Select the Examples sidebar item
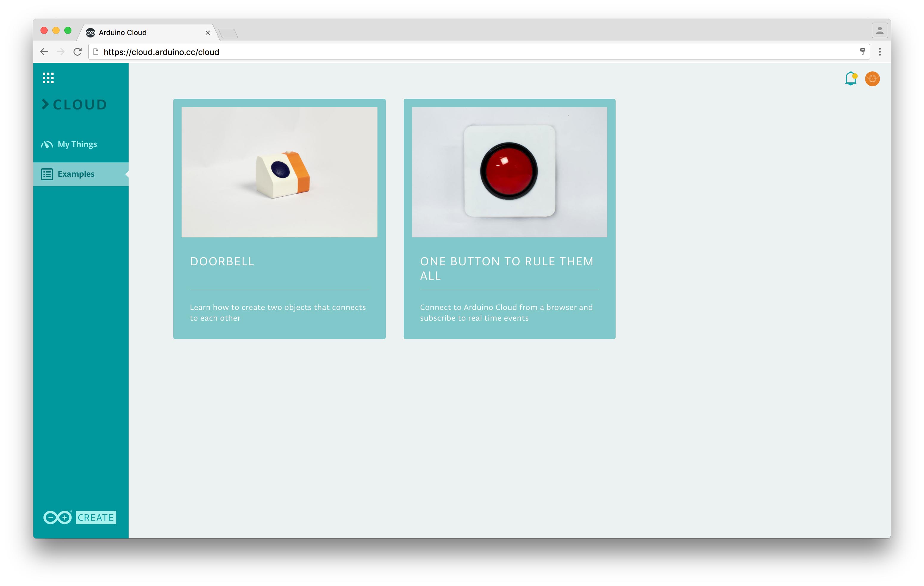 click(81, 174)
